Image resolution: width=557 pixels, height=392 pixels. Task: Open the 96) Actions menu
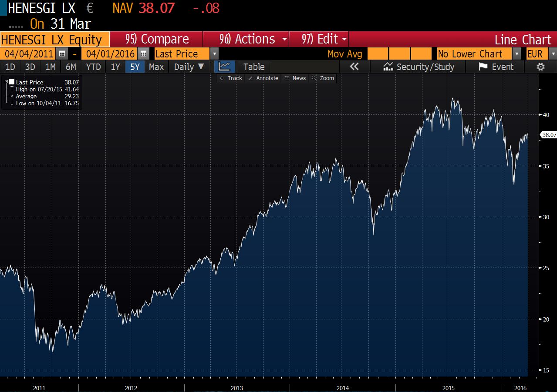246,39
